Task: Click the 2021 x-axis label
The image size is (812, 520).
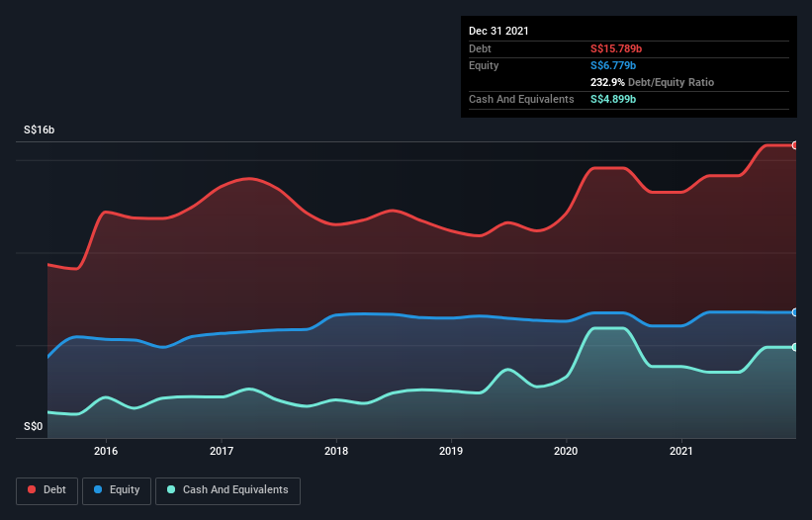Action: (x=681, y=451)
